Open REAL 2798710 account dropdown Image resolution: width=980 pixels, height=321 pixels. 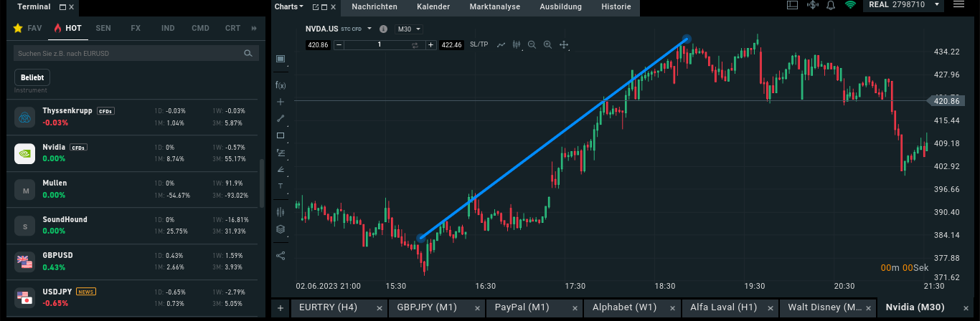(x=902, y=5)
